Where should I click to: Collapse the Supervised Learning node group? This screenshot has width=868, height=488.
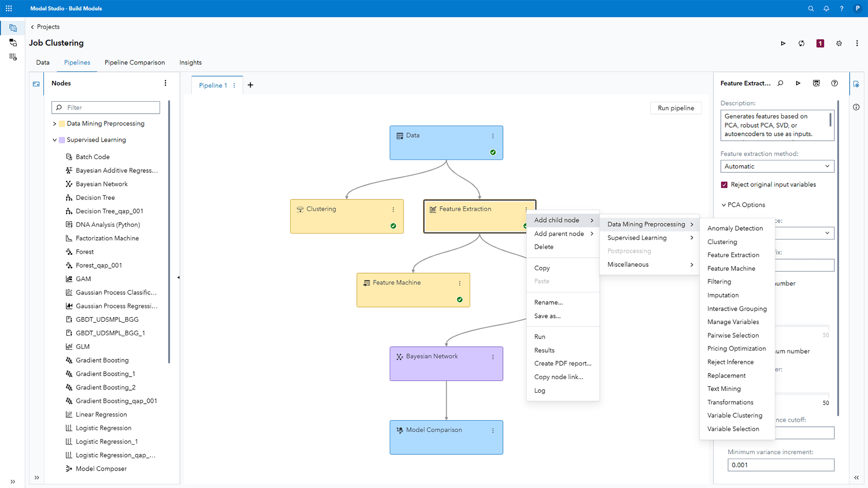[x=54, y=140]
